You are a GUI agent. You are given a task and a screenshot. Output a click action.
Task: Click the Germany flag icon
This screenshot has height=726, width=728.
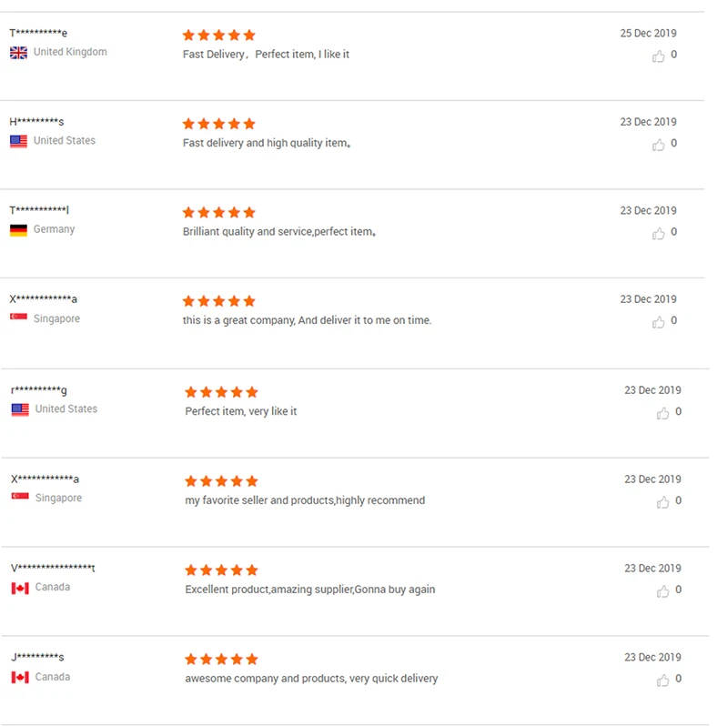pyautogui.click(x=18, y=230)
